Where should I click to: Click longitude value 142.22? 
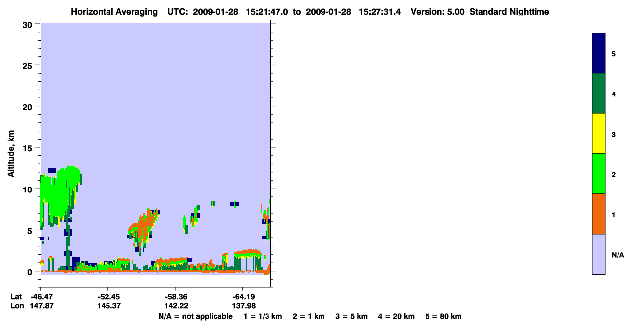tap(175, 306)
